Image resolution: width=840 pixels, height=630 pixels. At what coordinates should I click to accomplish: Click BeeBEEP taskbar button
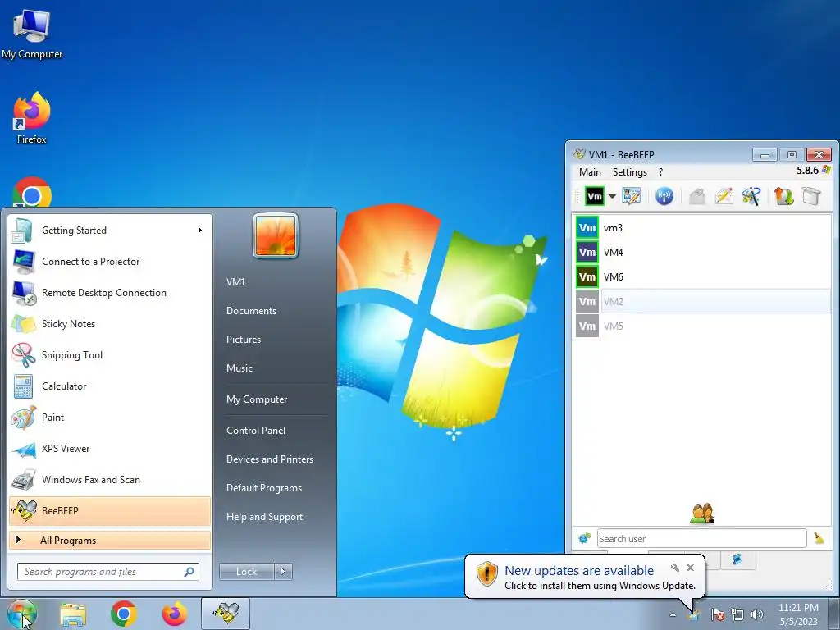point(226,614)
